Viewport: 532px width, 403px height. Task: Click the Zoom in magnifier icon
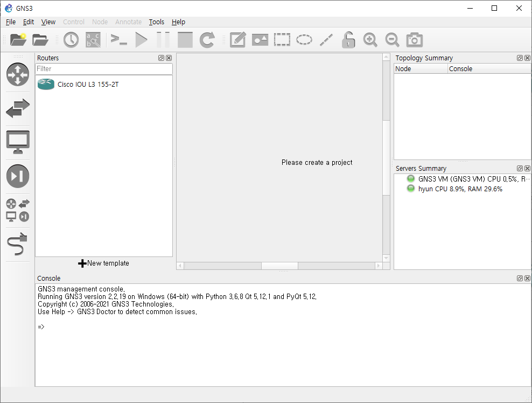[x=370, y=40]
